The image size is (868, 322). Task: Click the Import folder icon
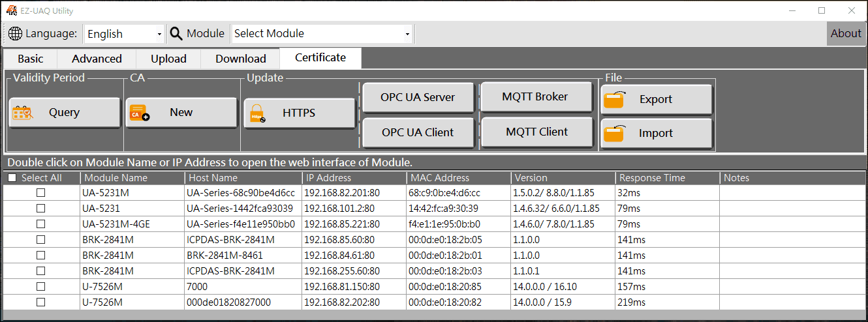[614, 134]
